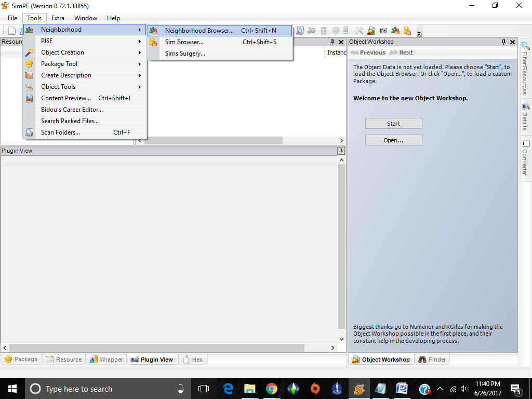Click the Neighborhood Browser toolbar icon
The width and height of the screenshot is (532, 399).
[395, 31]
